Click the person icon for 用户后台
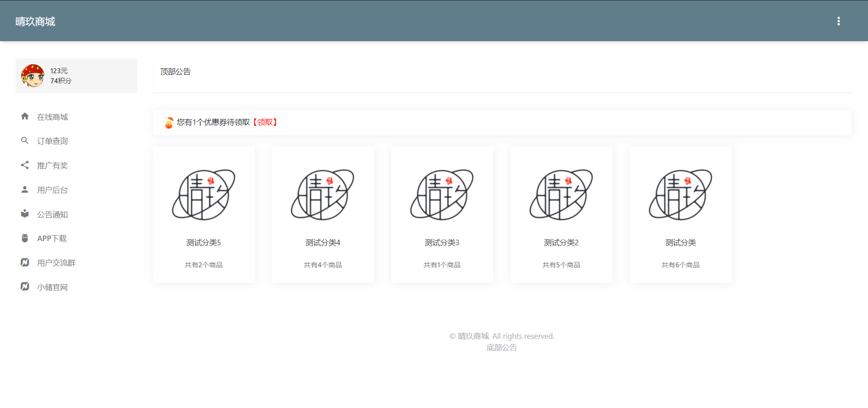868x408 pixels. point(25,190)
